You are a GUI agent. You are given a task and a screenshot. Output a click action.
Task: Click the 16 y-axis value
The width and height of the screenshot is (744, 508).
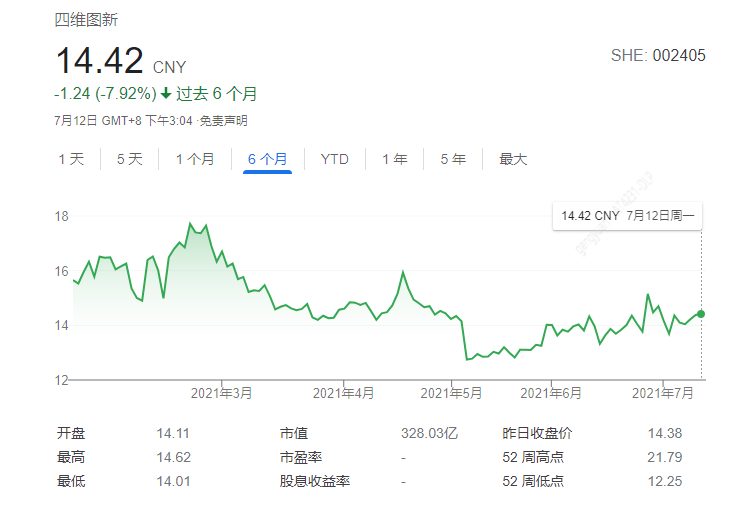click(x=62, y=271)
